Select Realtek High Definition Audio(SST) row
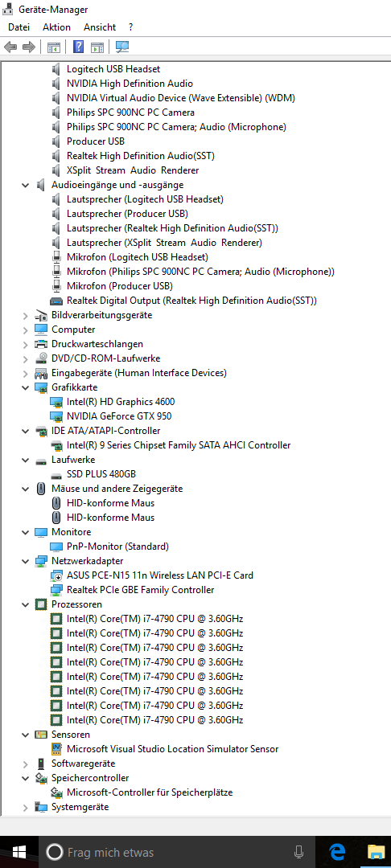Viewport: 391px width, 868px height. [140, 156]
